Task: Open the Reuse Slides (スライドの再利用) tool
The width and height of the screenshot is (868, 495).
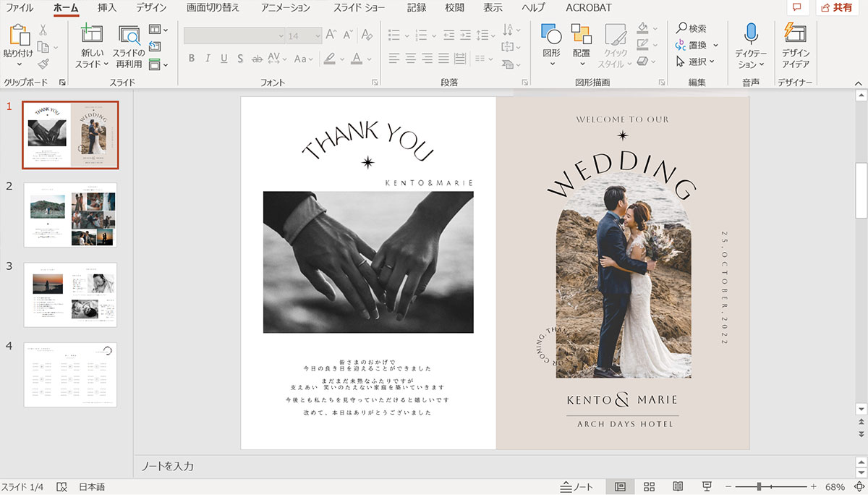Action: (129, 36)
